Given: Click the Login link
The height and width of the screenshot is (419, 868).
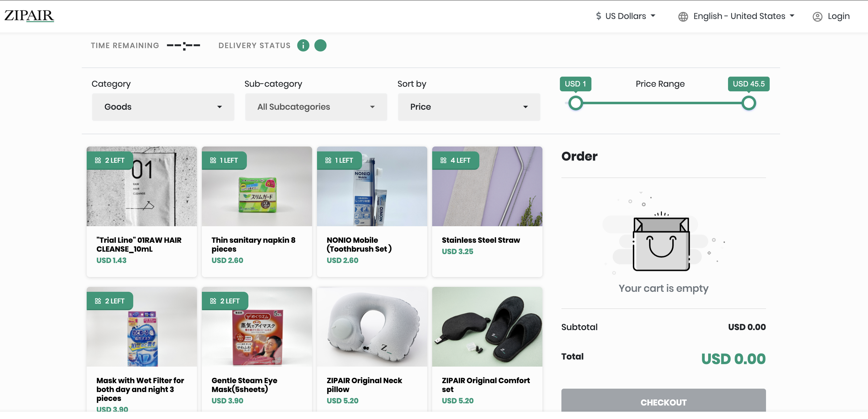Looking at the screenshot, I should coord(838,16).
